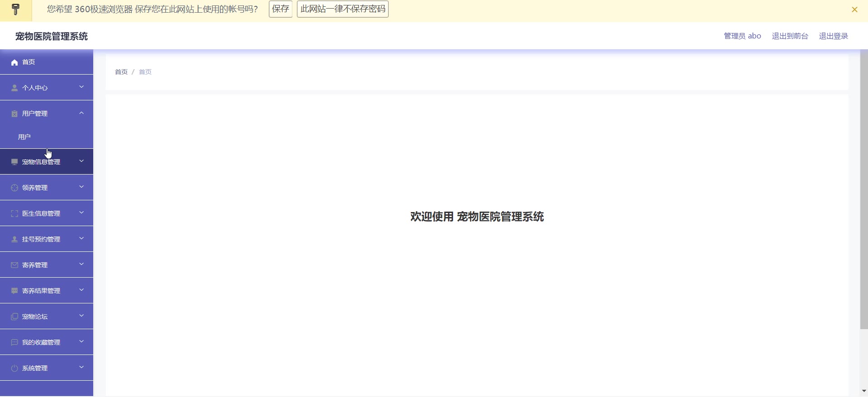Expand 挂号预约管理 chevron arrow
The height and width of the screenshot is (397, 868).
click(x=81, y=238)
